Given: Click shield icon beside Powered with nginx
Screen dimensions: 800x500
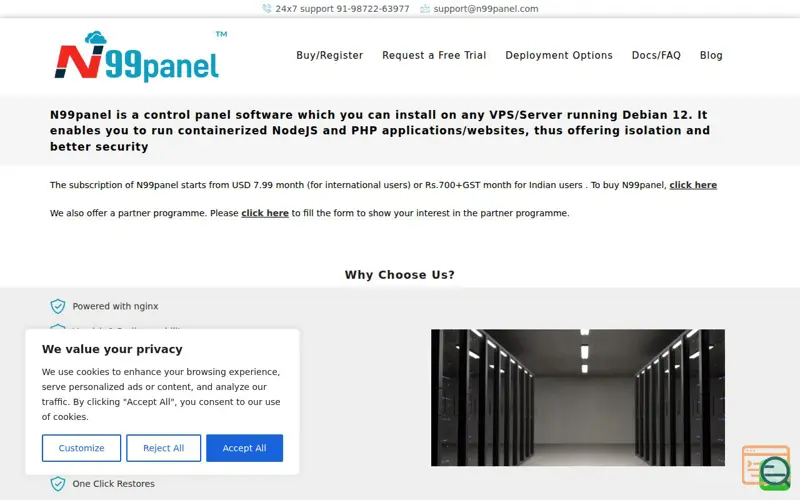Looking at the screenshot, I should (58, 306).
